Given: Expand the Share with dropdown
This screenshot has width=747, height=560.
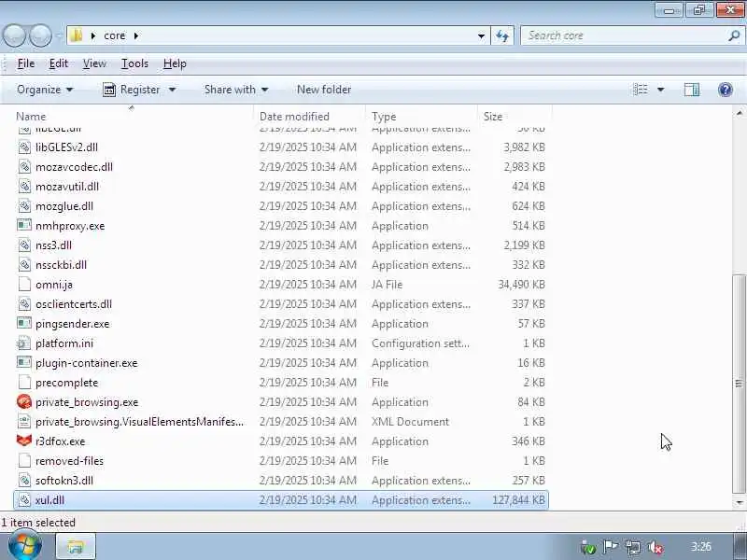Looking at the screenshot, I should click(236, 90).
